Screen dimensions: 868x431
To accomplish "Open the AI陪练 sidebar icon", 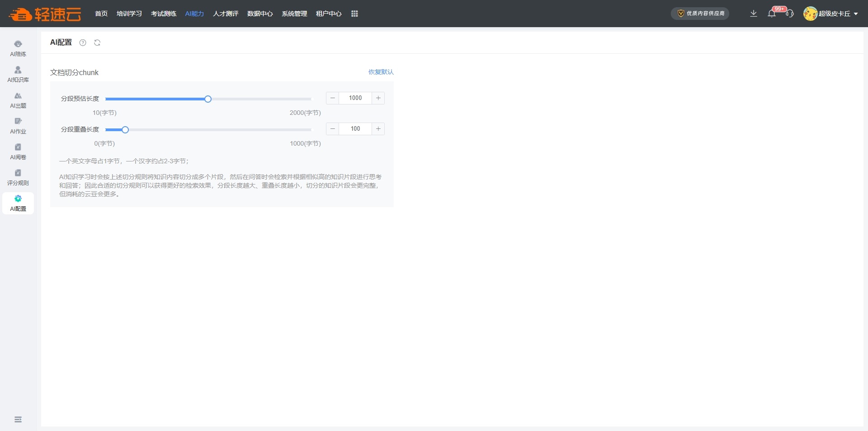I will click(x=18, y=48).
